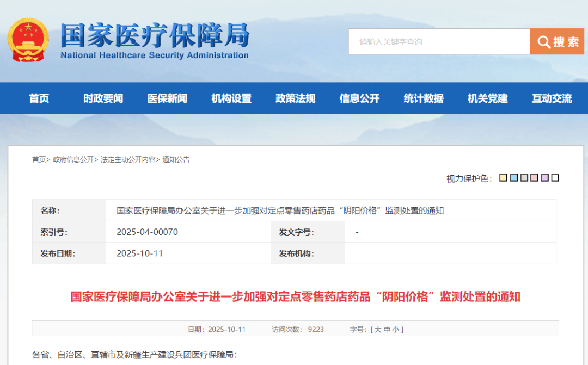
Task: Set font size to small (小)
Action: [396, 330]
